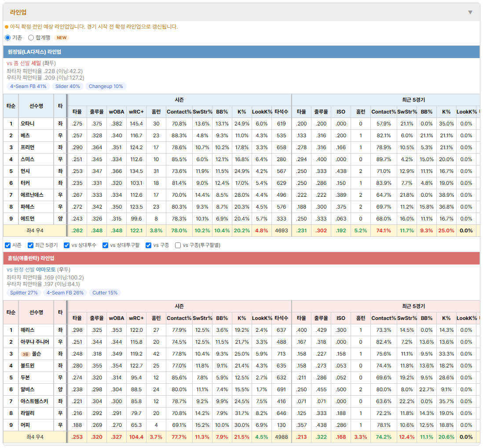Click 오타니's season wRC+ value 145.4
The image size is (483, 448).
click(136, 124)
